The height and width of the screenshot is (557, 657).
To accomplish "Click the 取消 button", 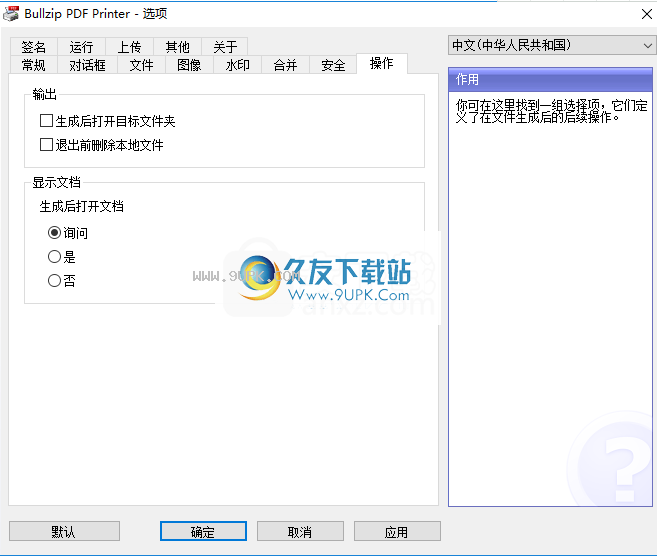I will pos(300,531).
